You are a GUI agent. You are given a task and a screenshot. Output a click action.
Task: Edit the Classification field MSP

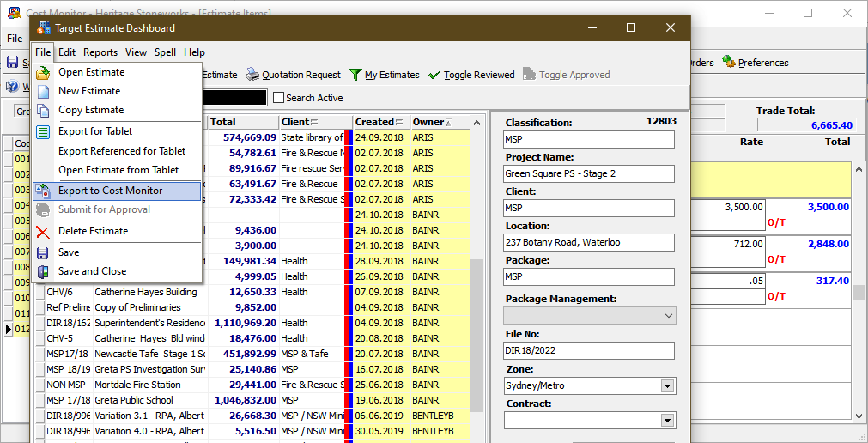[x=590, y=140]
